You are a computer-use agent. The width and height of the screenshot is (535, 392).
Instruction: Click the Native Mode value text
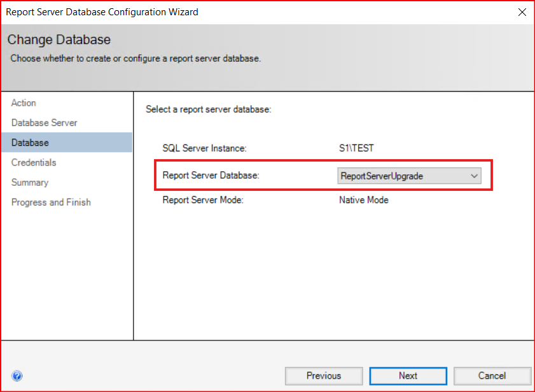pyautogui.click(x=364, y=200)
